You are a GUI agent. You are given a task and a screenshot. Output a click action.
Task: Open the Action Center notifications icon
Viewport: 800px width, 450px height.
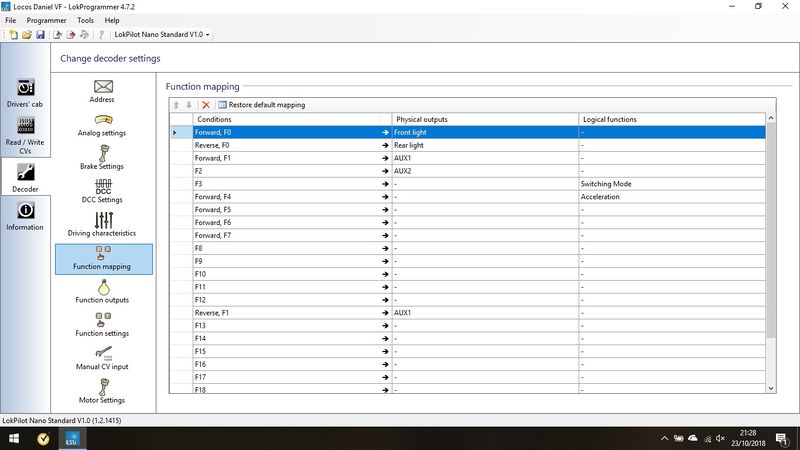(x=782, y=439)
